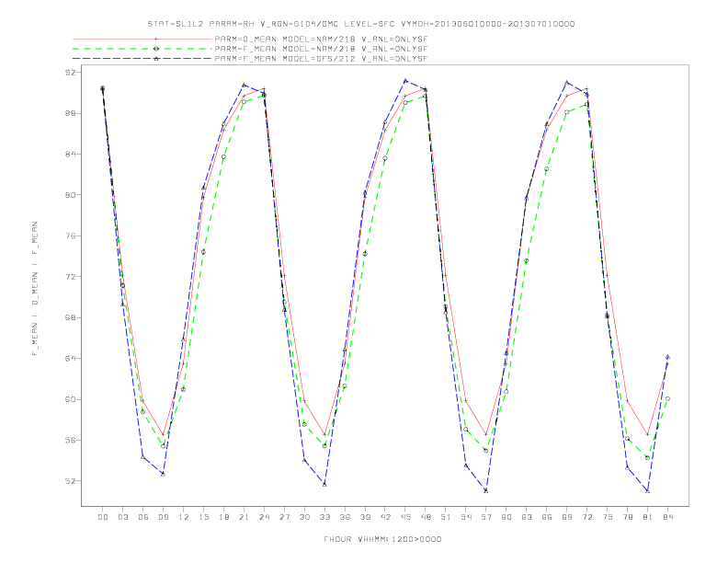Viewport: 728px width, 563px height.
Task: Click the chart title starting with STAT=SL1L2
Action: (x=361, y=24)
